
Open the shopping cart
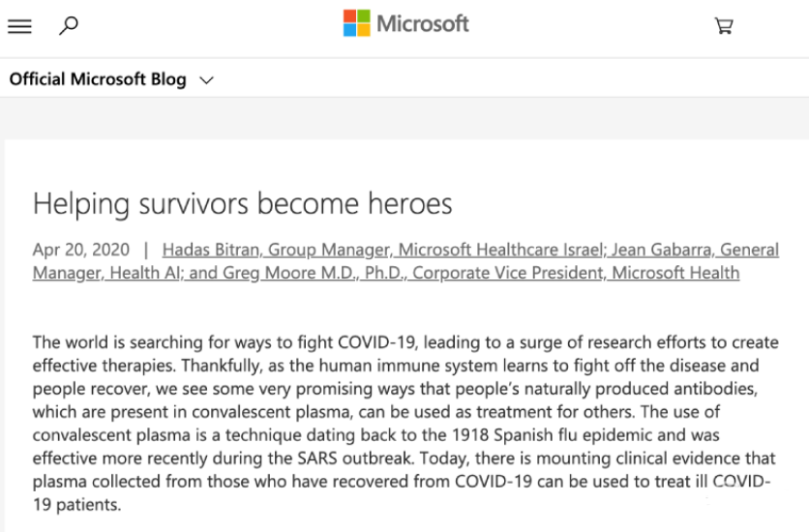[723, 26]
